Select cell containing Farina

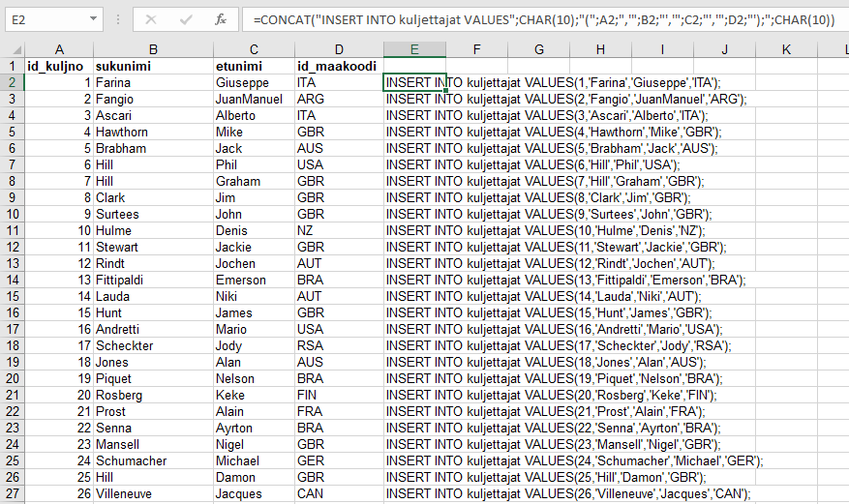[x=153, y=83]
